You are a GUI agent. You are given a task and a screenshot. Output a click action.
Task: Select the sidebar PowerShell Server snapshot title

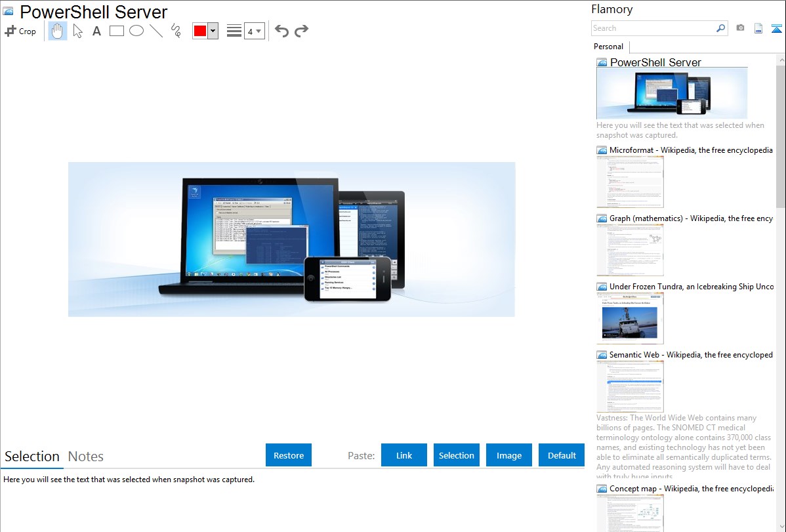pyautogui.click(x=655, y=63)
